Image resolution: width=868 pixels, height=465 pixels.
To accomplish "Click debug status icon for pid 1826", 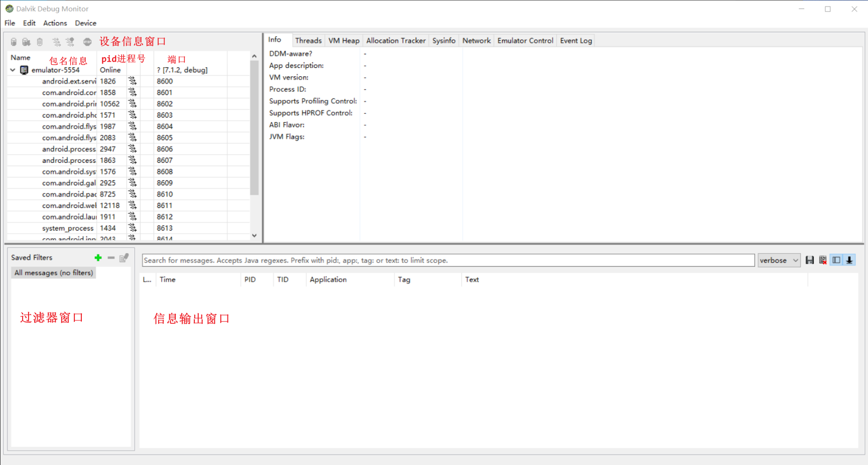I will pos(132,81).
